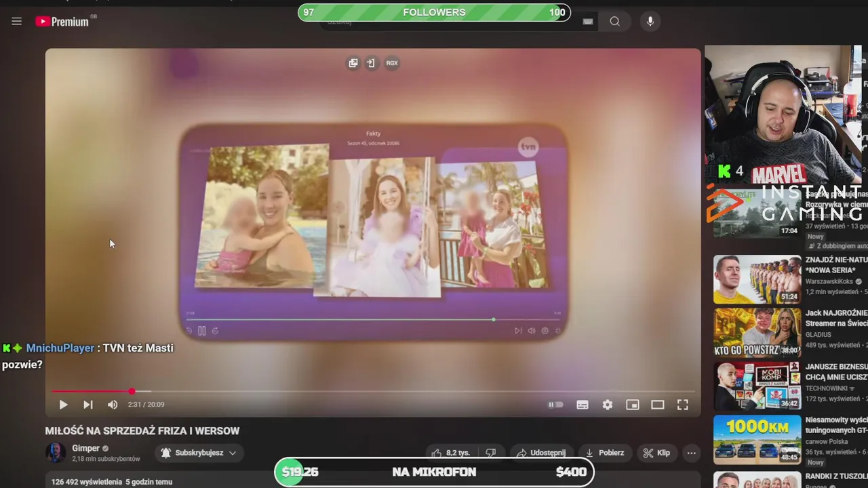
Task: Skip to the next video
Action: 88,405
